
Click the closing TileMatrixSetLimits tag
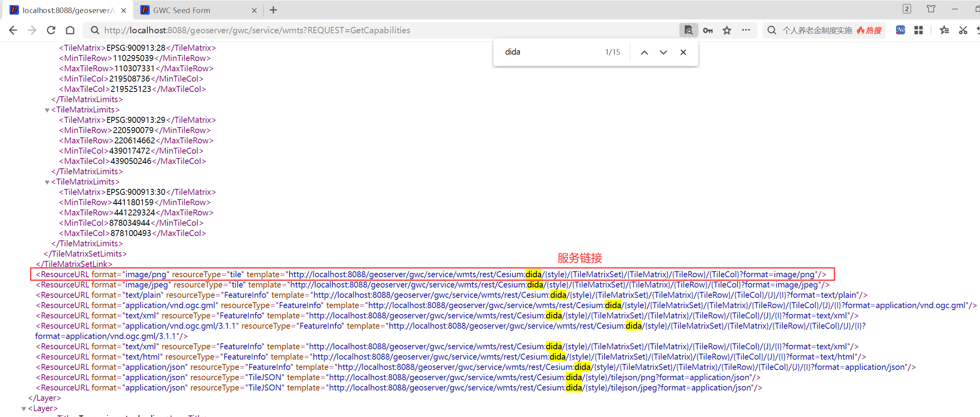(85, 254)
